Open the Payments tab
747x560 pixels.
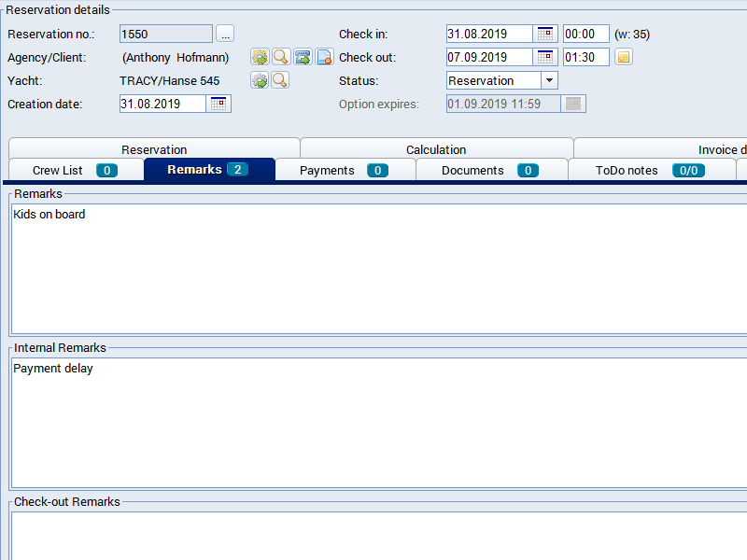(x=344, y=170)
